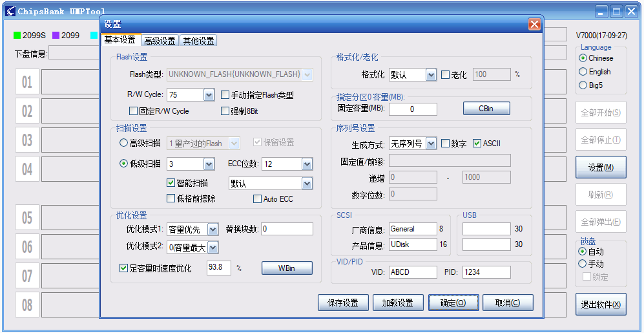Click the 保存设置 button
This screenshot has width=644, height=333.
pyautogui.click(x=343, y=303)
